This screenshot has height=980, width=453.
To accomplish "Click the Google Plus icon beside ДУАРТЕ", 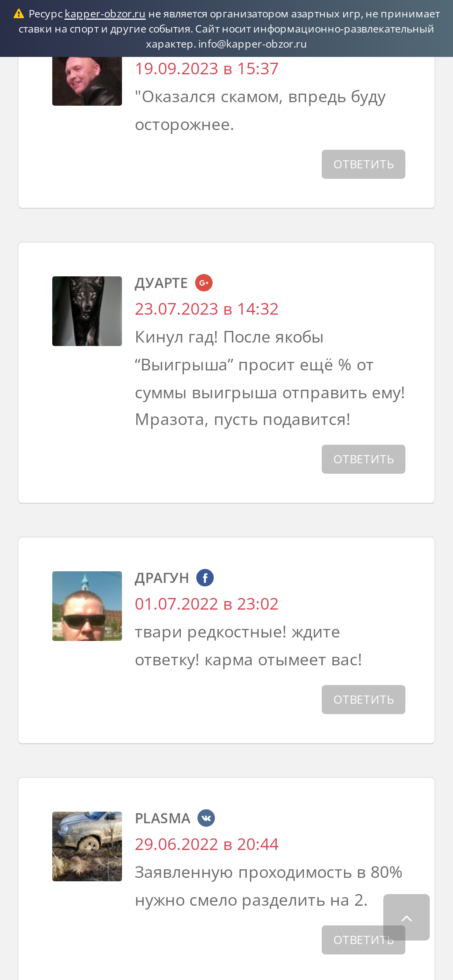I will point(204,283).
